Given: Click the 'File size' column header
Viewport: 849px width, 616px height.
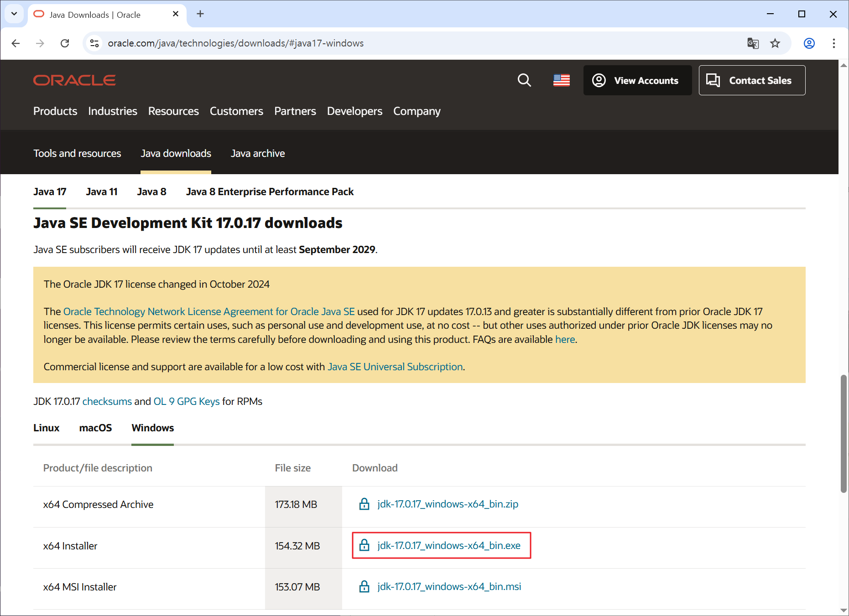Looking at the screenshot, I should click(x=293, y=468).
